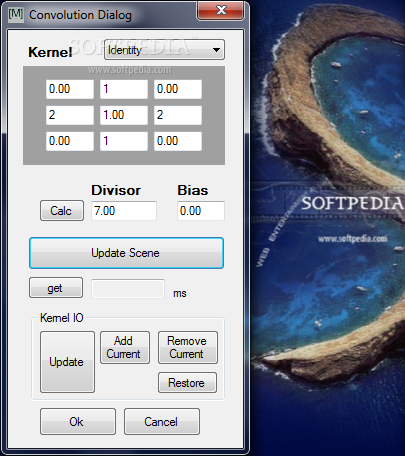This screenshot has width=405, height=456.
Task: Click Remove Current kernel button
Action: coord(188,347)
